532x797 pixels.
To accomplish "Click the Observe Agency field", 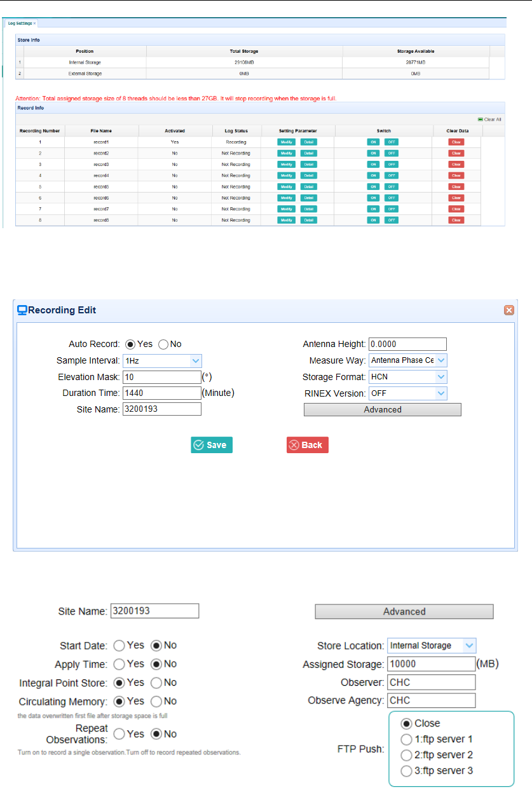I will point(432,701).
